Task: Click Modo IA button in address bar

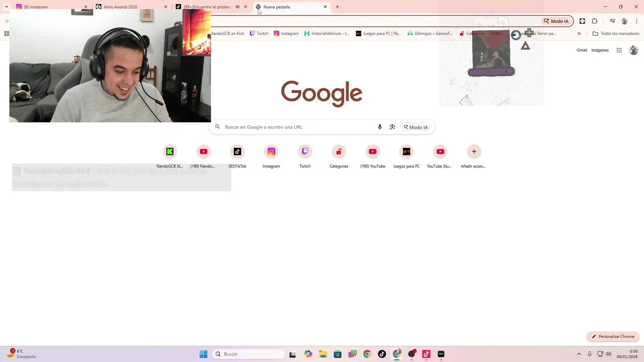Action: [x=556, y=21]
